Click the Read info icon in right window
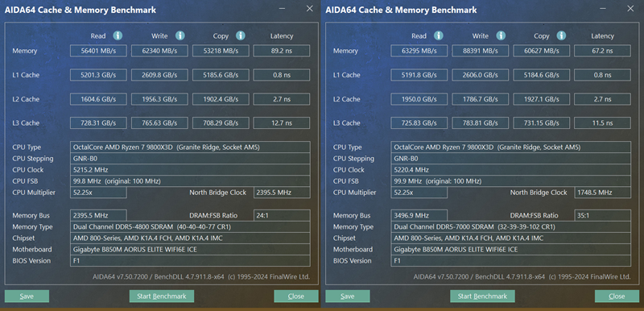644x311 pixels. [439, 35]
